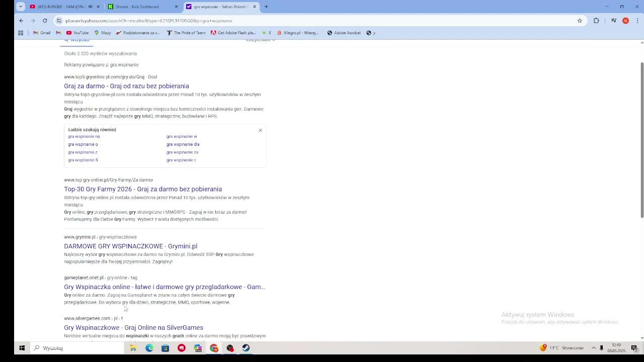The height and width of the screenshot is (362, 644).
Task: Open the taskbar clock and date
Action: [x=616, y=348]
